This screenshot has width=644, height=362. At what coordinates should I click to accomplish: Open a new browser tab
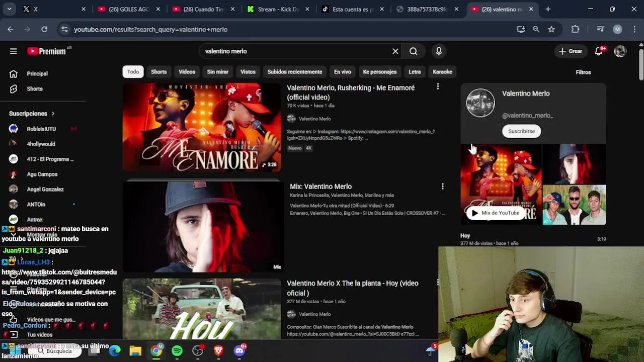(548, 9)
